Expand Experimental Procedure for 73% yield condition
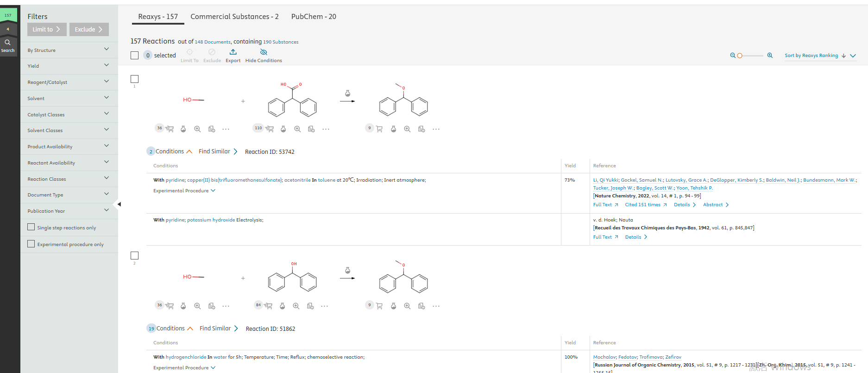 point(184,191)
